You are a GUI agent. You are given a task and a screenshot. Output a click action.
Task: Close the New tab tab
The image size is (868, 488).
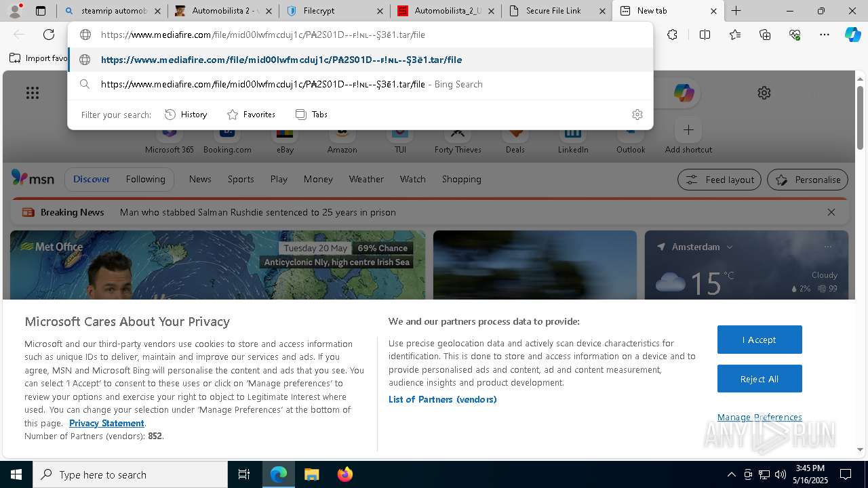[713, 11]
